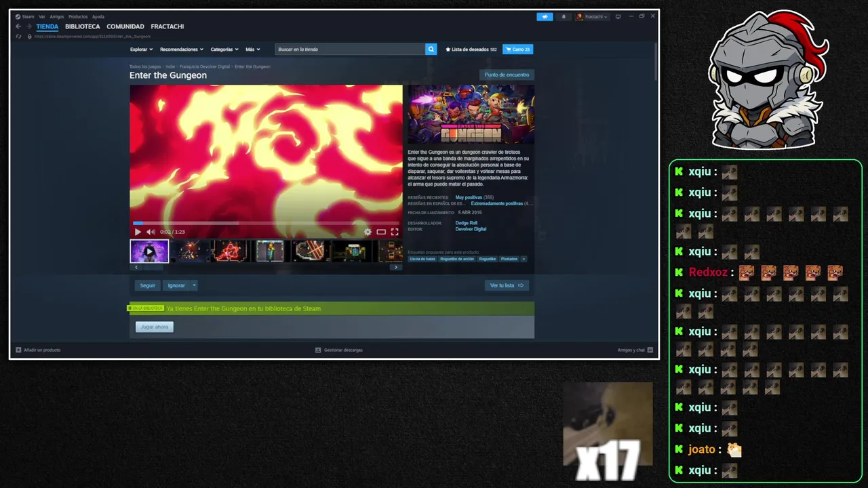Image resolution: width=868 pixels, height=488 pixels.
Task: Click the Muy positivas recent reviews link
Action: pos(469,197)
